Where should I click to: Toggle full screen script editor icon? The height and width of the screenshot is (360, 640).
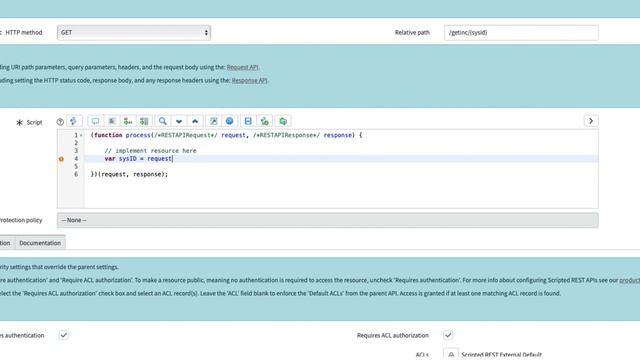click(213, 121)
